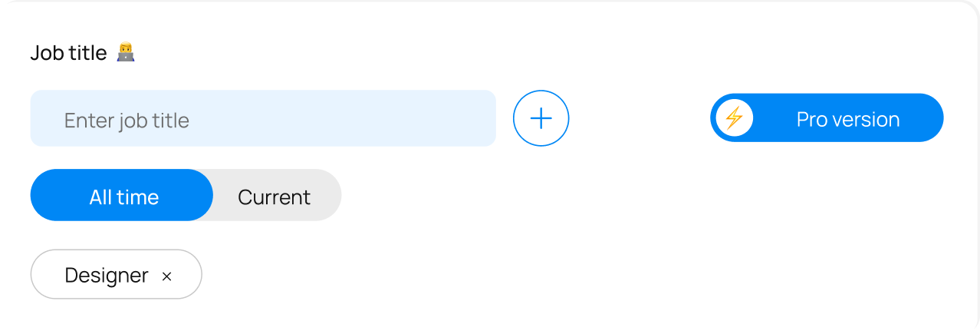The image size is (980, 334).
Task: Delete the Designer chip via its cross
Action: pos(166,276)
